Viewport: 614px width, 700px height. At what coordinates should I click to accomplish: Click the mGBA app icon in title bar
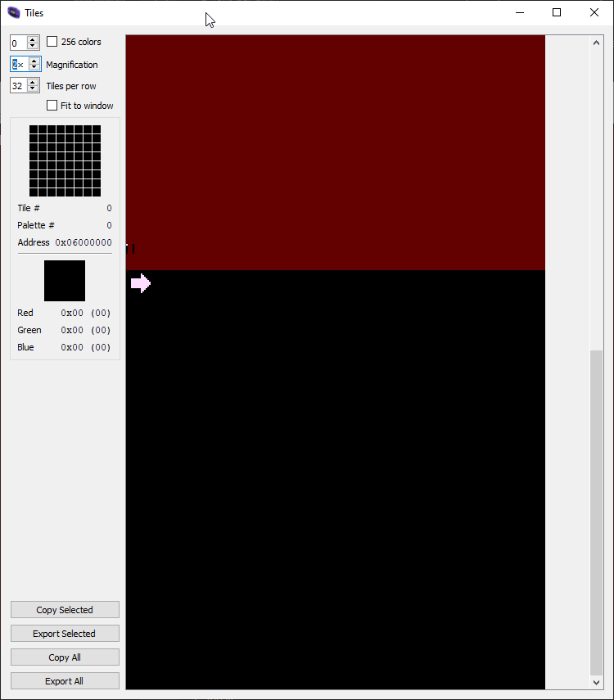[x=13, y=12]
